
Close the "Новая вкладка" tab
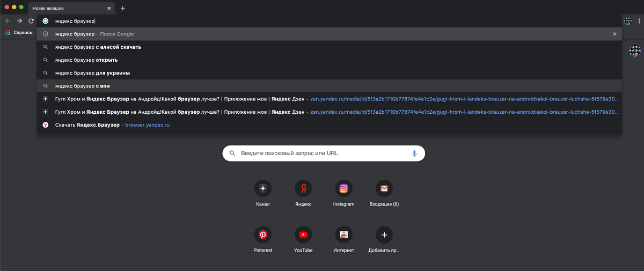tap(109, 9)
